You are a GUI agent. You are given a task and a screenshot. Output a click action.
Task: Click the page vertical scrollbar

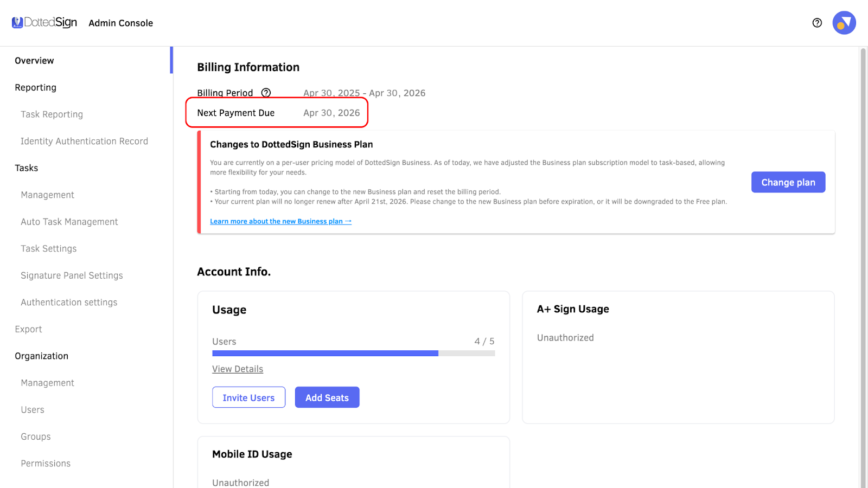pos(863,267)
